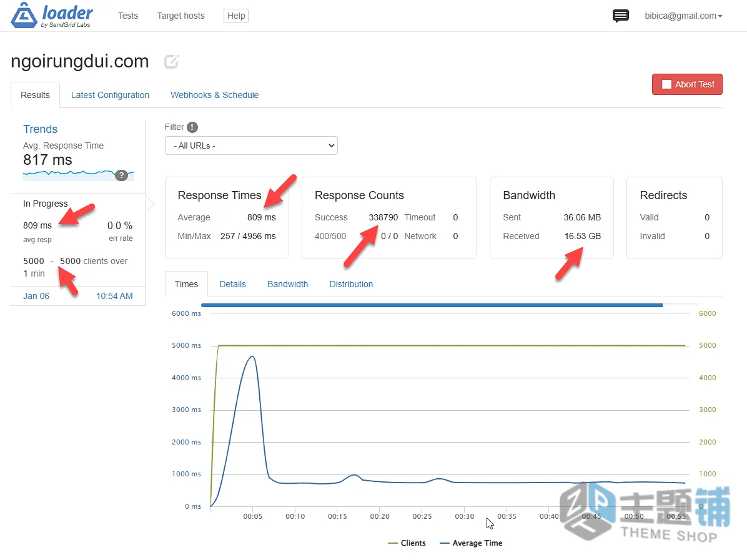The height and width of the screenshot is (560, 747).
Task: Click the 257 / 4956 ms Min/Max value
Action: [x=248, y=236]
